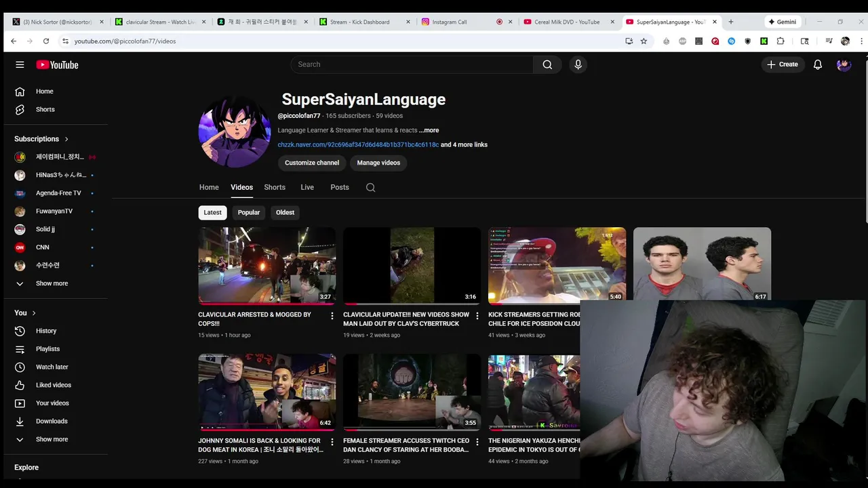Reload the page in the browser
This screenshot has width=868, height=488.
tap(46, 41)
